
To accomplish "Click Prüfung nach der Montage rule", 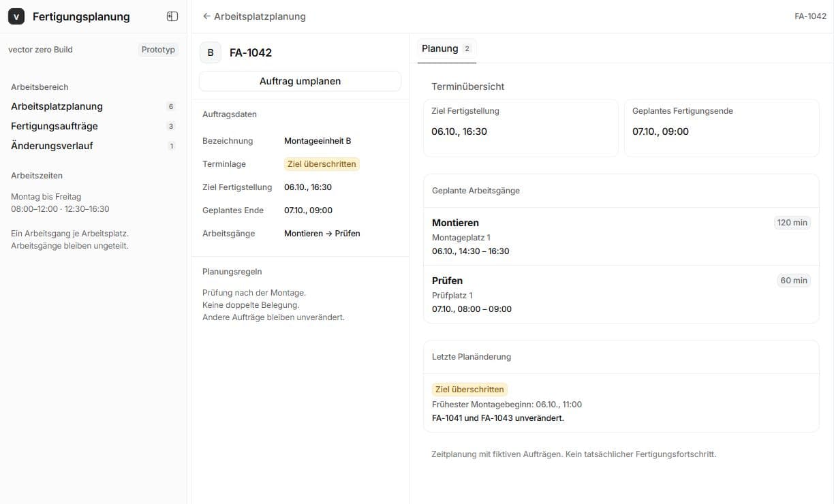I will (254, 293).
